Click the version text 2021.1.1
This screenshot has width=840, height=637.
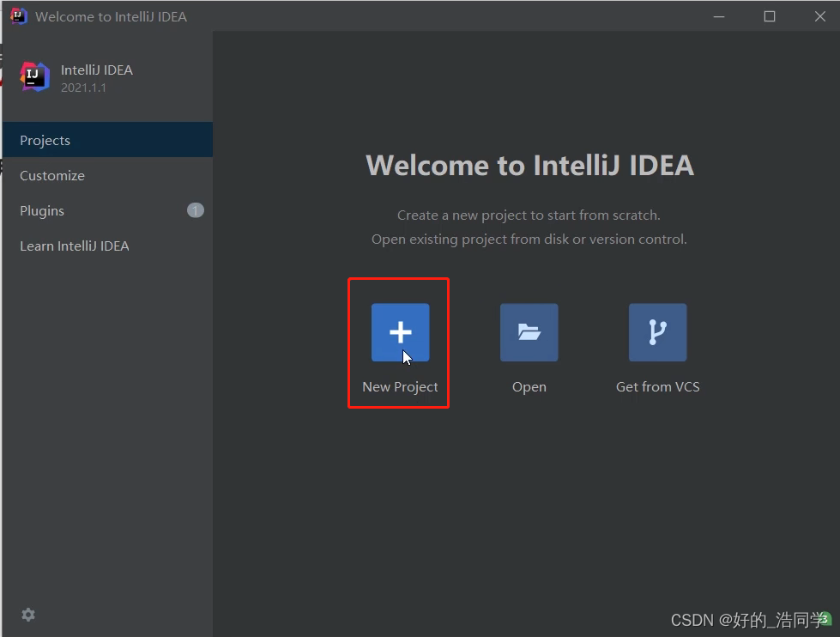point(83,88)
